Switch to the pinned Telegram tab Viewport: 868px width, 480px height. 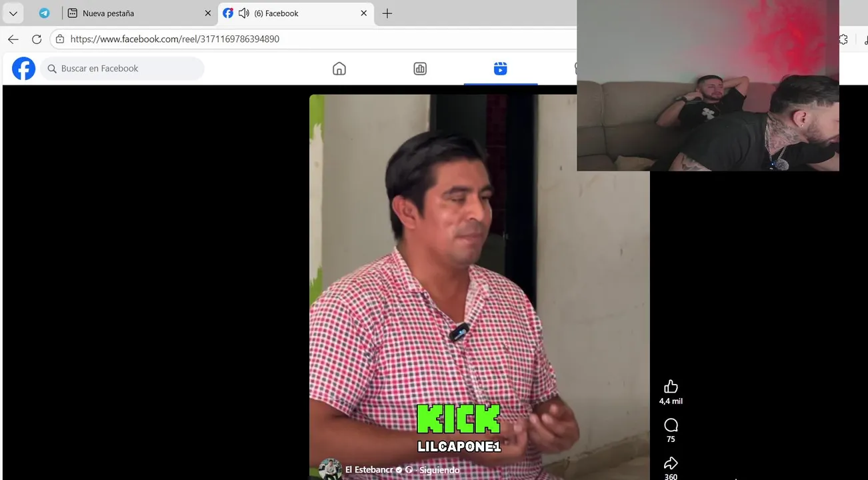tap(44, 13)
